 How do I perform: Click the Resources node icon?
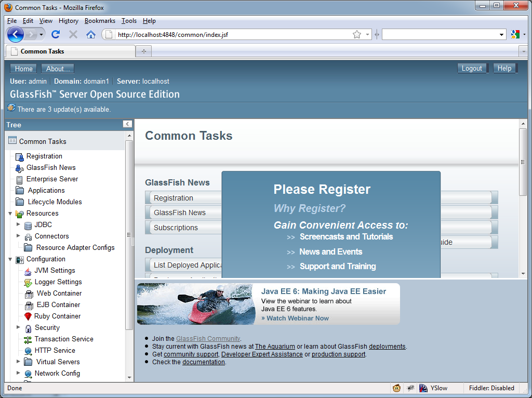click(20, 214)
